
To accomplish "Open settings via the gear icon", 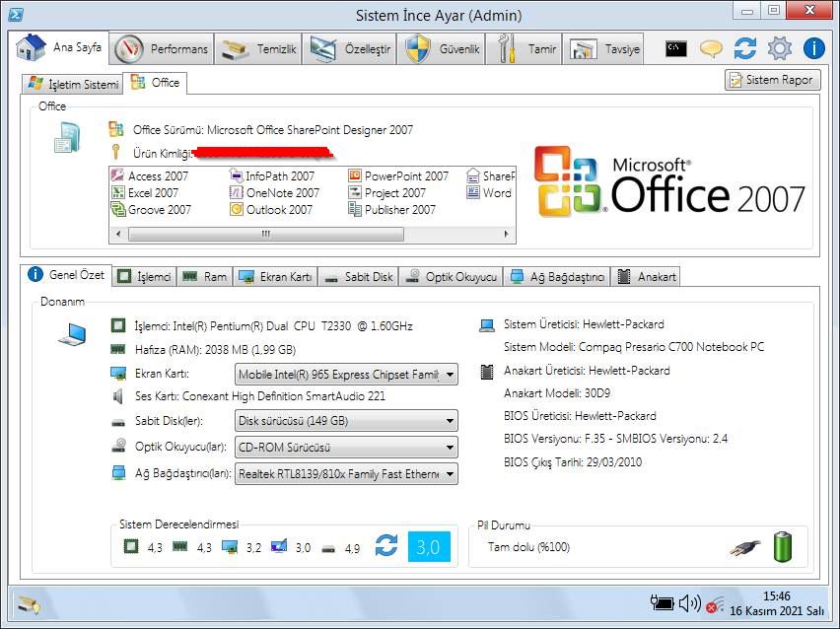I will [780, 48].
